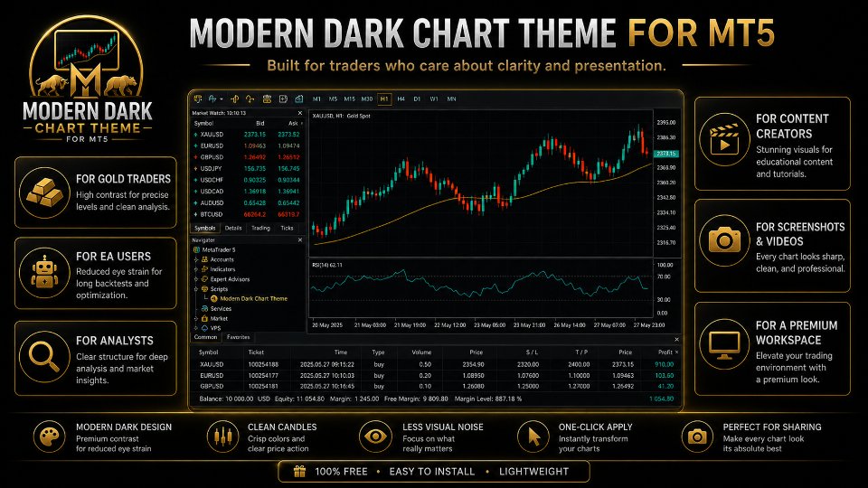868x488 pixels.
Task: Switch chart to MN timeframe
Action: pos(452,99)
